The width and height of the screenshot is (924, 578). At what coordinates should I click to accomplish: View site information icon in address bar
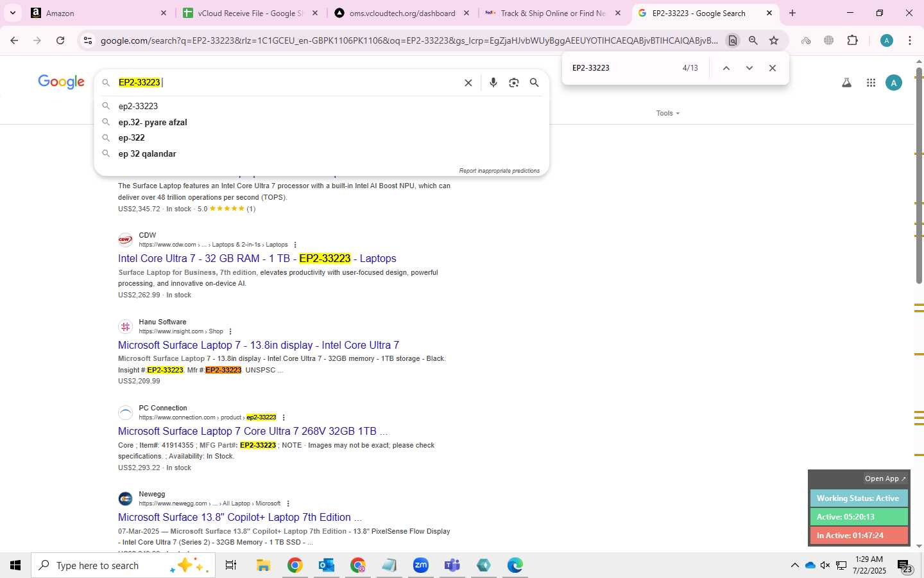coord(87,40)
